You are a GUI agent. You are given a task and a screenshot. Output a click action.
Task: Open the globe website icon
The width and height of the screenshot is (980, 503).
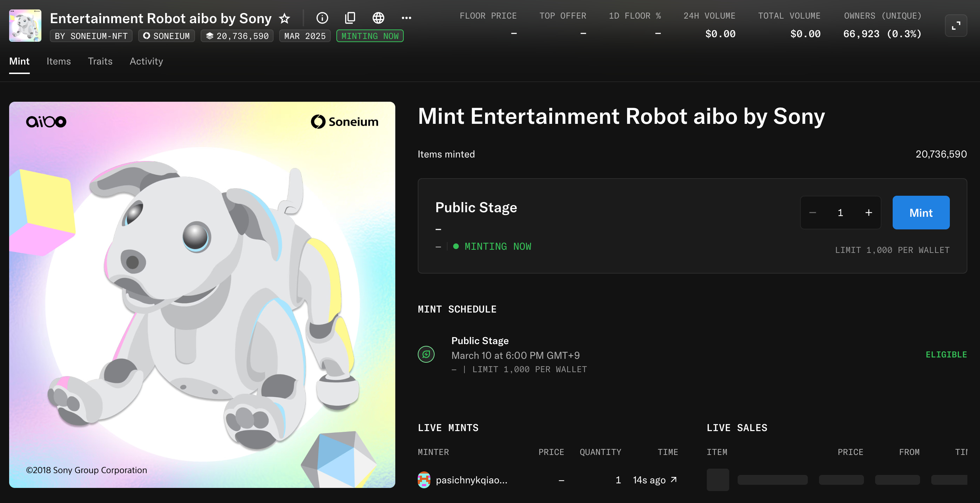click(378, 18)
